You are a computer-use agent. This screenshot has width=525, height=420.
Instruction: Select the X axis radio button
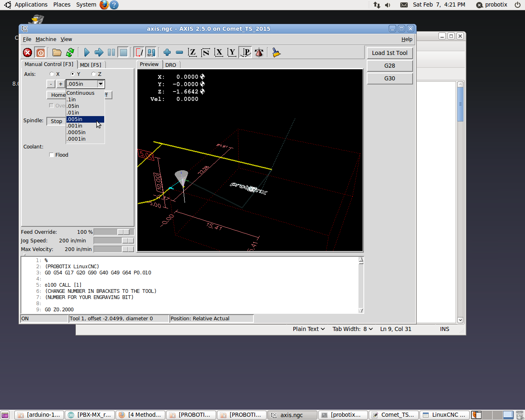coord(52,74)
